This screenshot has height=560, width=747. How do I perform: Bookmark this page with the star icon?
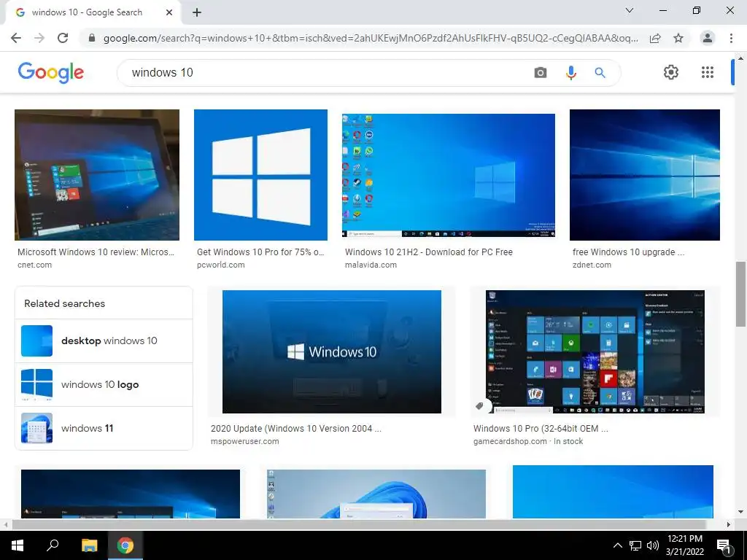click(x=678, y=38)
